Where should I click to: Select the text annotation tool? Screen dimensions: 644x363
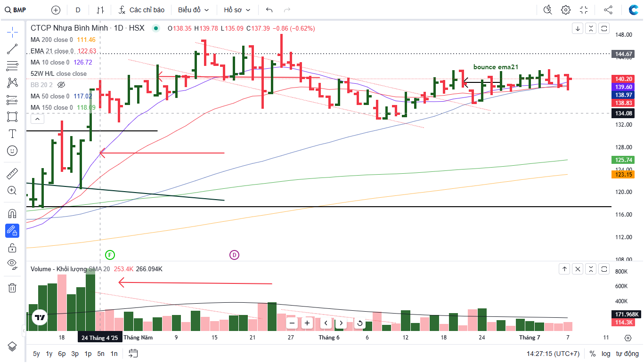click(x=12, y=134)
